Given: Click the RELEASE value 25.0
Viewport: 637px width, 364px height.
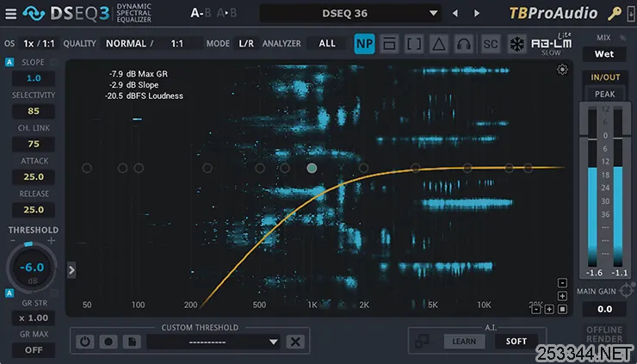Looking at the screenshot, I should (x=34, y=210).
